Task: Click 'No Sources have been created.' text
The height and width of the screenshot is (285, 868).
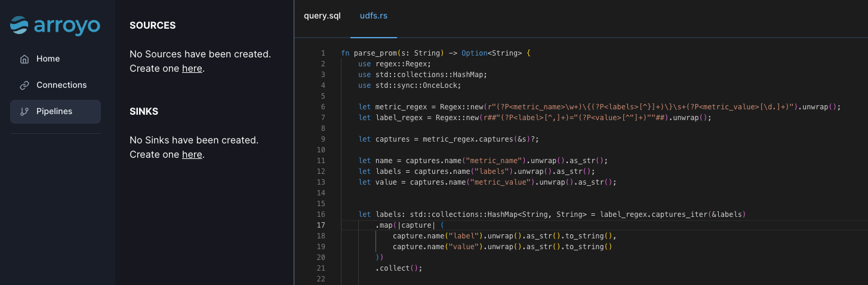Action: pyautogui.click(x=200, y=54)
